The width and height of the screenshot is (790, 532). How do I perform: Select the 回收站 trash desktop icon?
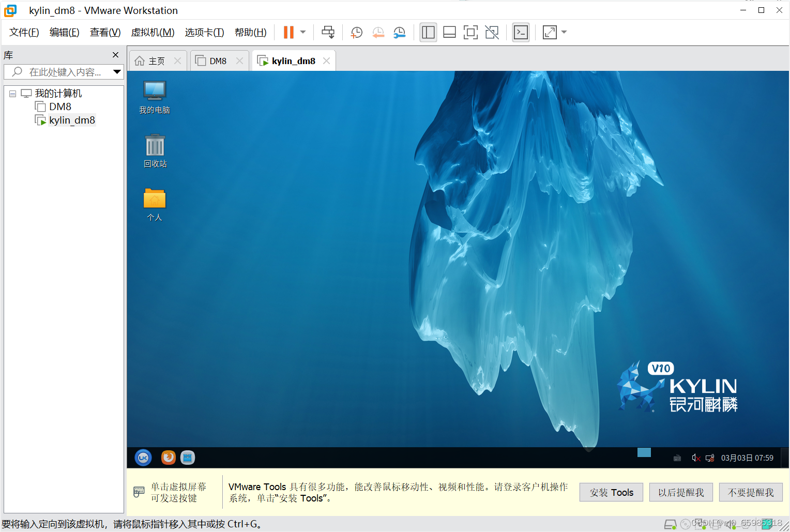pyautogui.click(x=155, y=151)
